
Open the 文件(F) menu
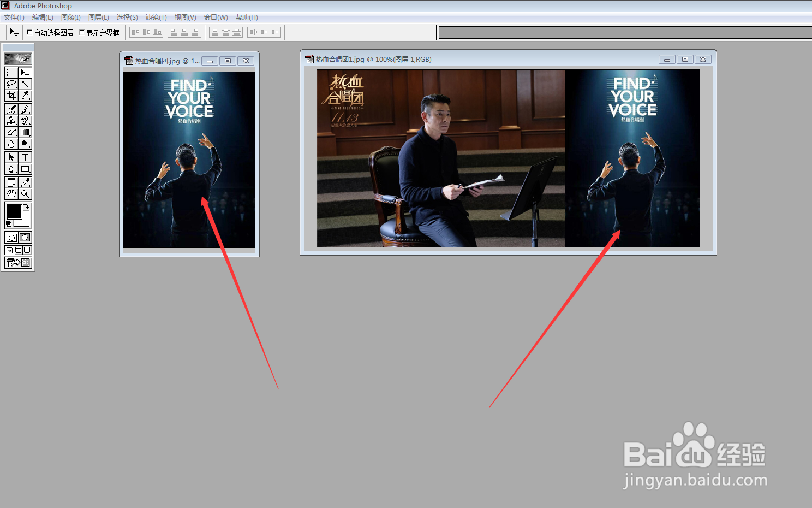click(14, 17)
